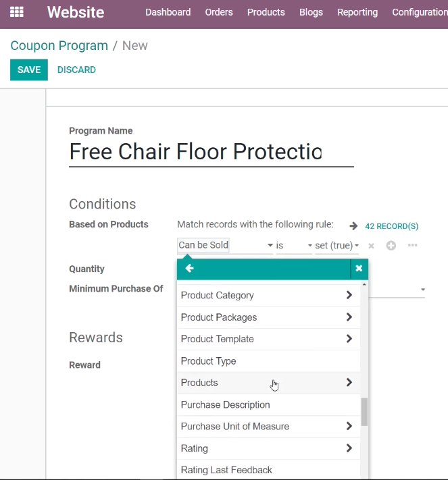Click the DISCARD button

(76, 70)
